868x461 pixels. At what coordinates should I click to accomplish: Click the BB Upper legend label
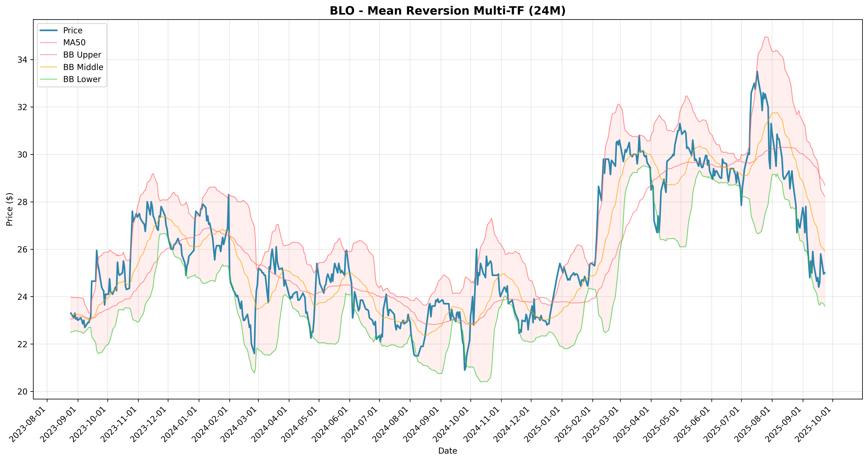point(82,55)
